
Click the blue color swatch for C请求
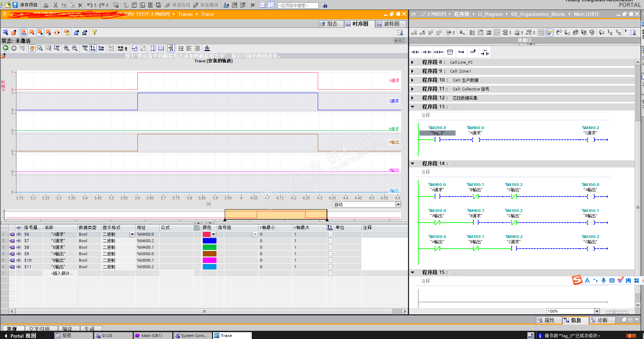(209, 241)
